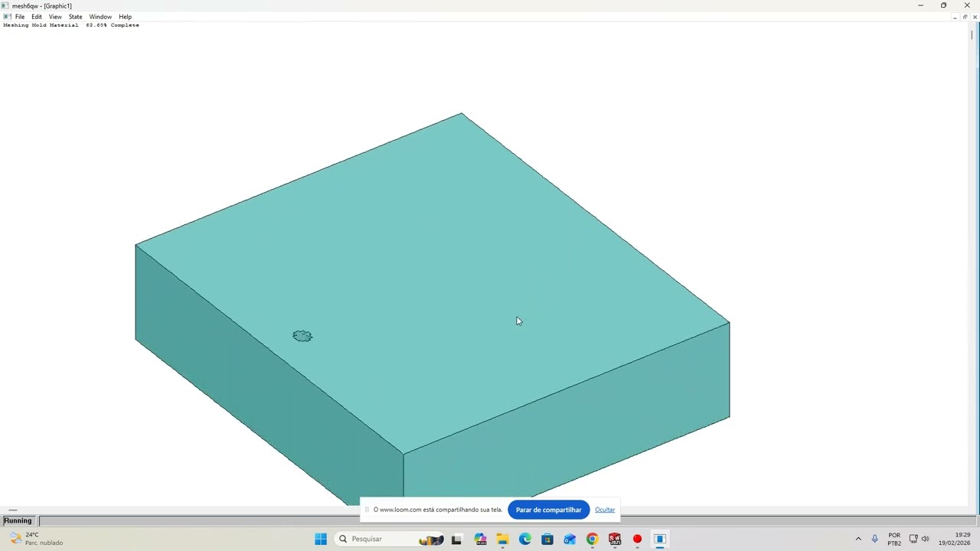Screen dimensions: 980x551
Task: Open Microsoft Store from taskbar
Action: 547,539
